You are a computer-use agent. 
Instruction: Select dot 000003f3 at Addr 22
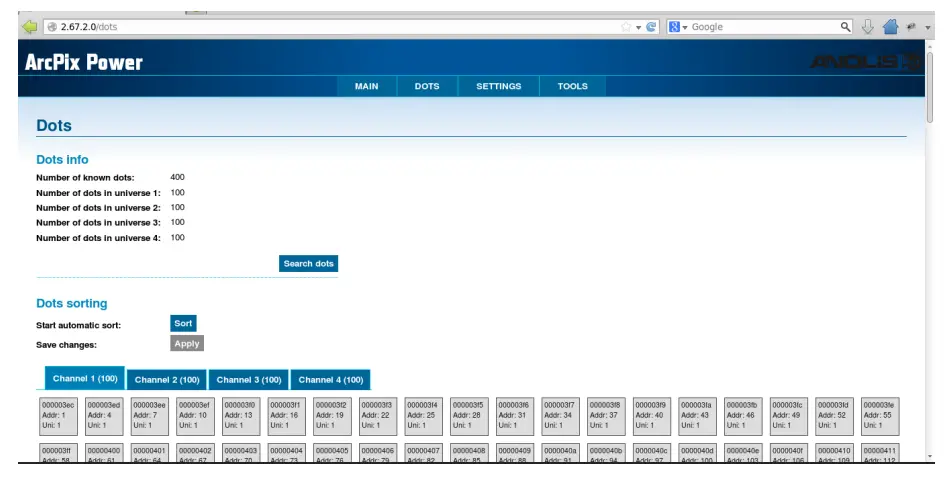(378, 416)
